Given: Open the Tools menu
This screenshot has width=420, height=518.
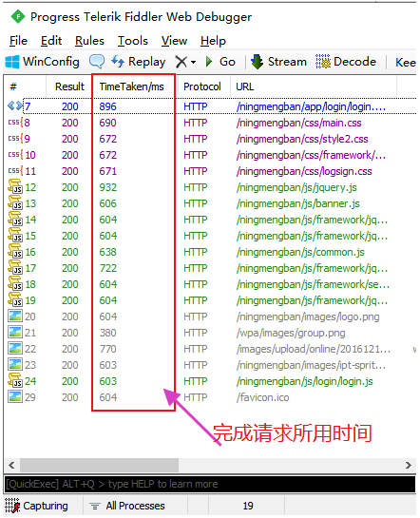Looking at the screenshot, I should [133, 41].
